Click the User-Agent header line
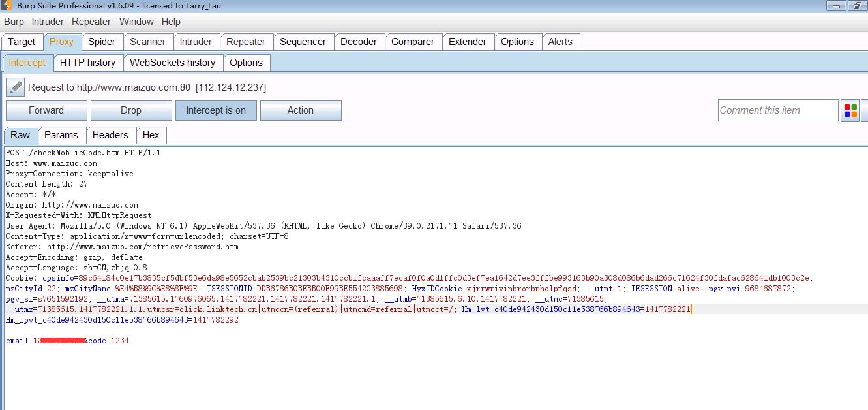The height and width of the screenshot is (410, 868). (263, 226)
